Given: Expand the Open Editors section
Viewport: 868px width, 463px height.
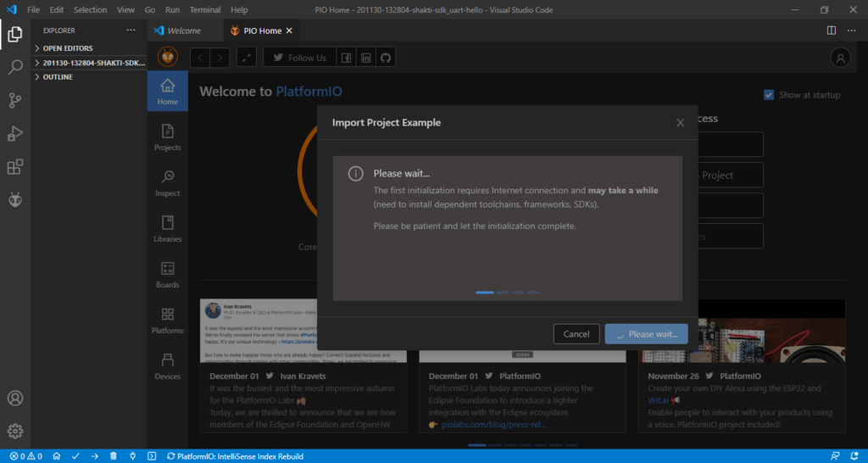Looking at the screenshot, I should coord(88,48).
